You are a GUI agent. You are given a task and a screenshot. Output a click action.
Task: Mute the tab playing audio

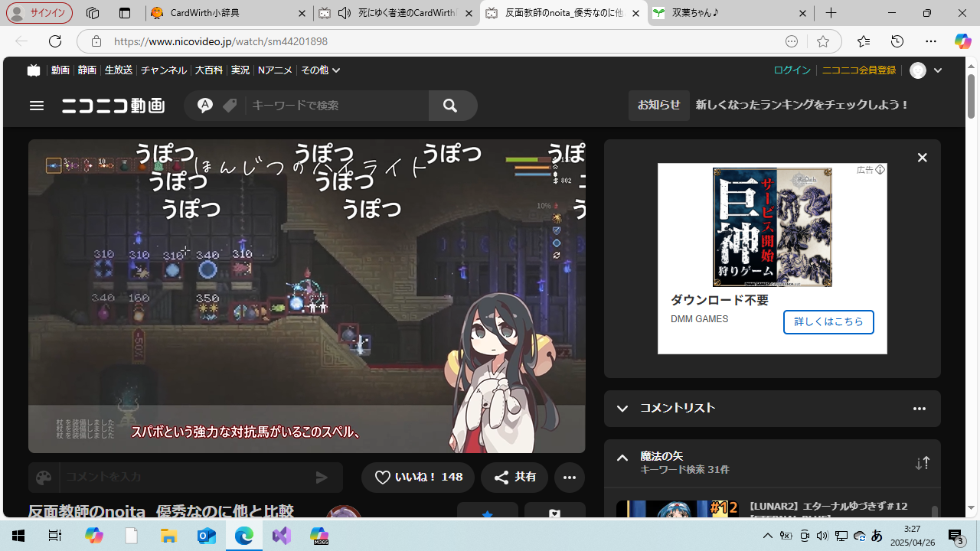coord(345,13)
